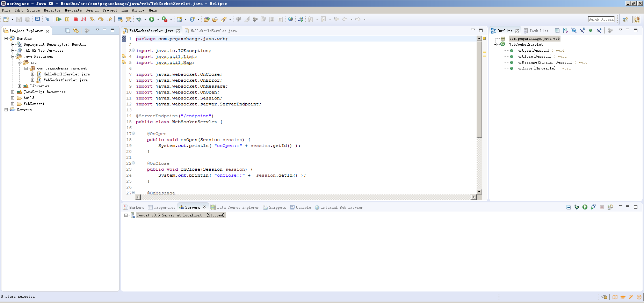Switch to the Task List tab

[536, 31]
